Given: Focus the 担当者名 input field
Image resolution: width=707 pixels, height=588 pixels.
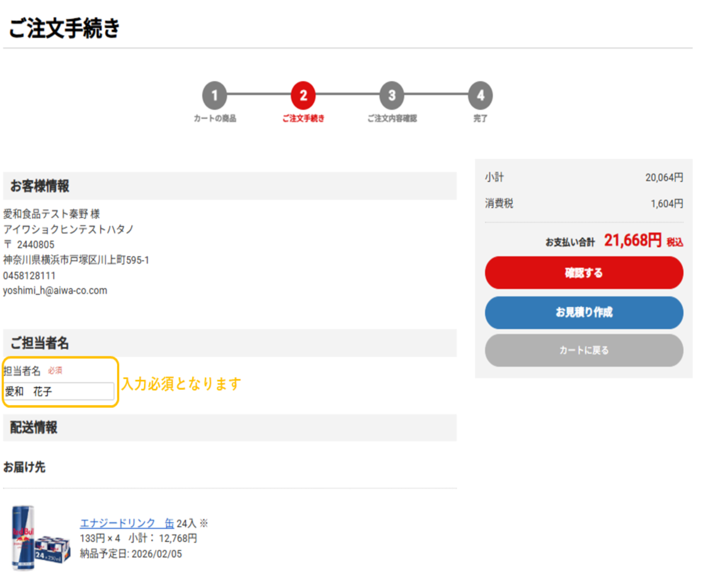Looking at the screenshot, I should click(x=59, y=391).
